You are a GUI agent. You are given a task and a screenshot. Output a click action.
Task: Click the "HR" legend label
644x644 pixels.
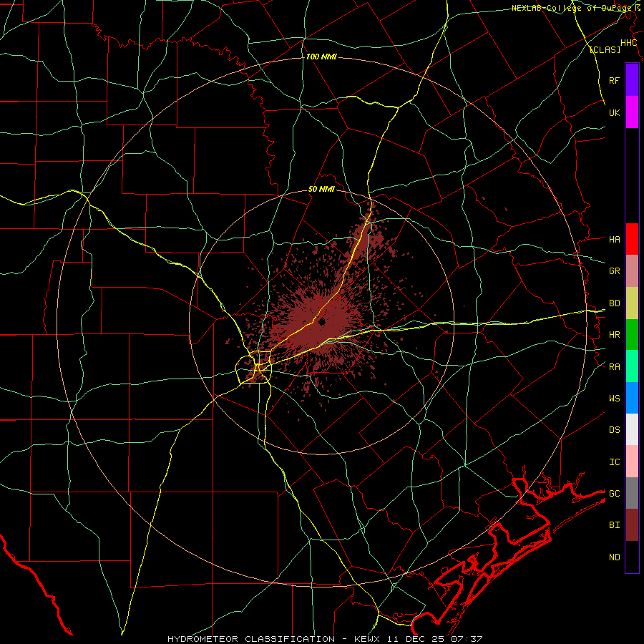[x=614, y=335]
